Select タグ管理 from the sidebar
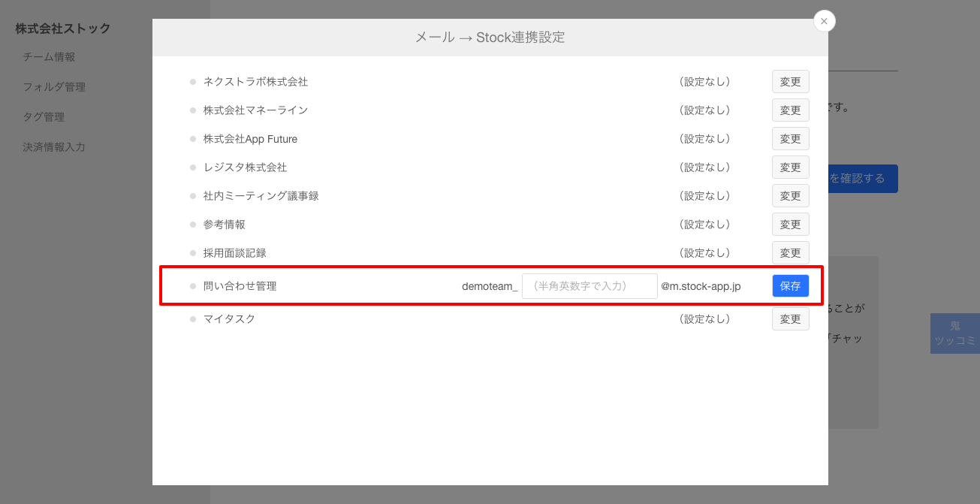980x504 pixels. (x=44, y=116)
